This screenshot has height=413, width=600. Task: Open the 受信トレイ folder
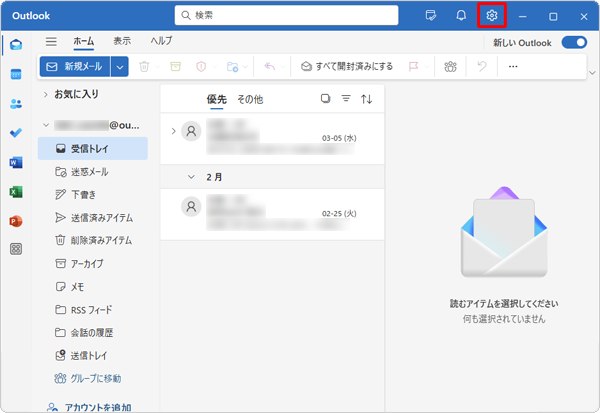pos(93,149)
